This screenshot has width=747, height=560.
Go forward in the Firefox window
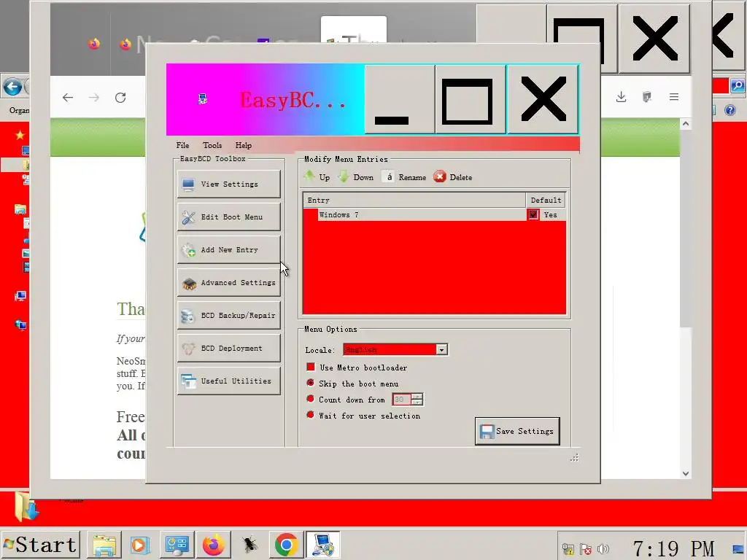click(94, 98)
